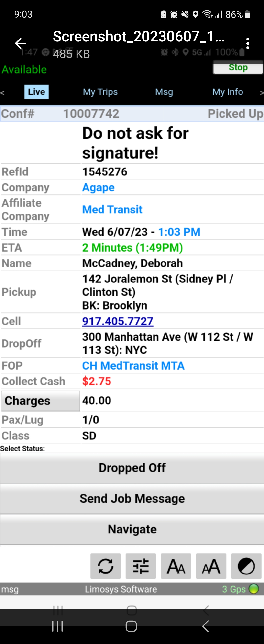Tap the back arrow in the viewer header

point(21,43)
